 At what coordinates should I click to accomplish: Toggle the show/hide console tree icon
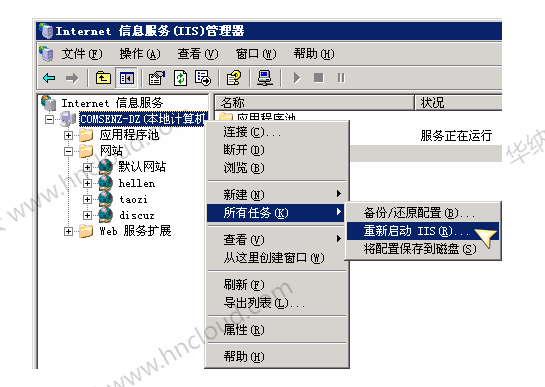(127, 78)
